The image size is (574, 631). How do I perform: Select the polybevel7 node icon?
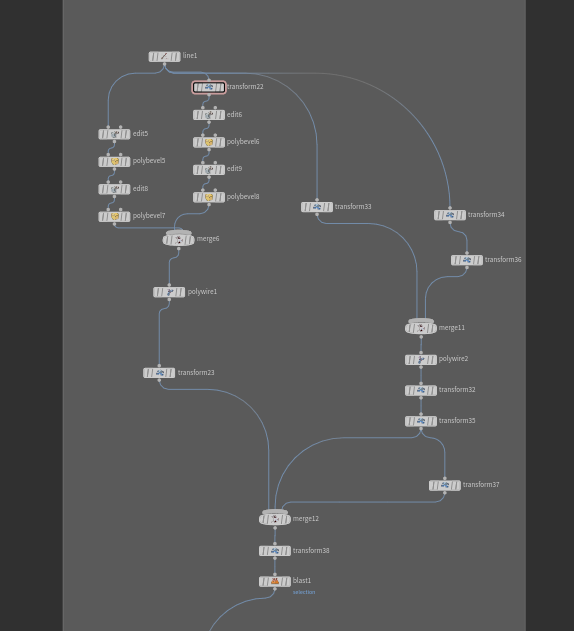tap(114, 217)
